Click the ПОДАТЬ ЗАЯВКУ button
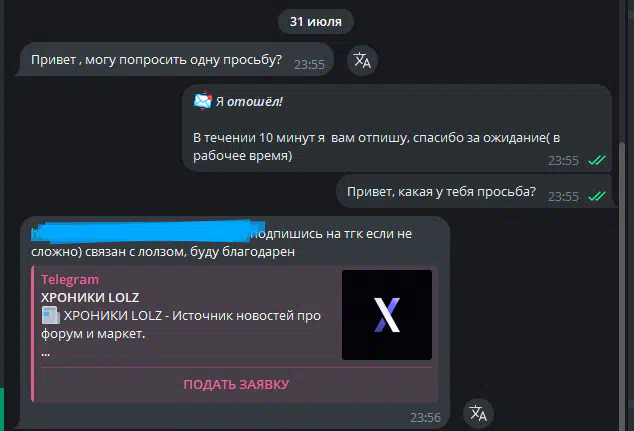634x431 pixels. tap(236, 385)
